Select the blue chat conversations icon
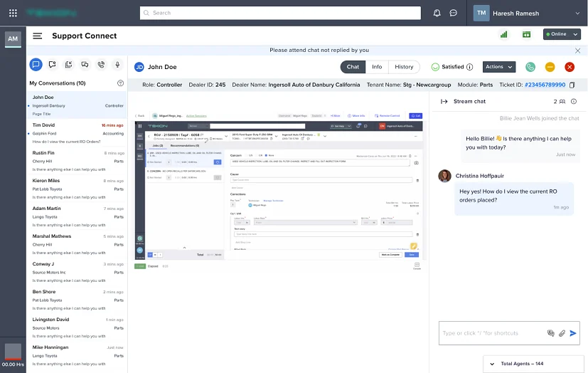Image resolution: width=588 pixels, height=373 pixels. [36, 65]
